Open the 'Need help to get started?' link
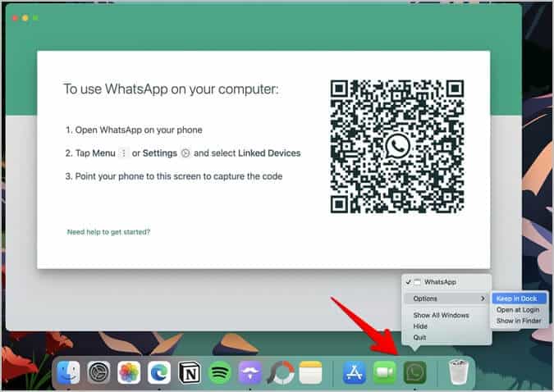 point(108,232)
